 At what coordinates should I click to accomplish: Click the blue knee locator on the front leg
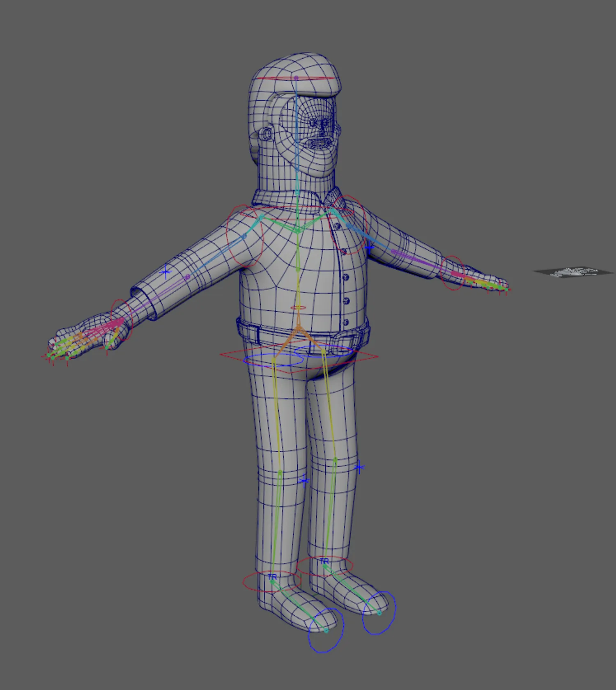[x=304, y=481]
